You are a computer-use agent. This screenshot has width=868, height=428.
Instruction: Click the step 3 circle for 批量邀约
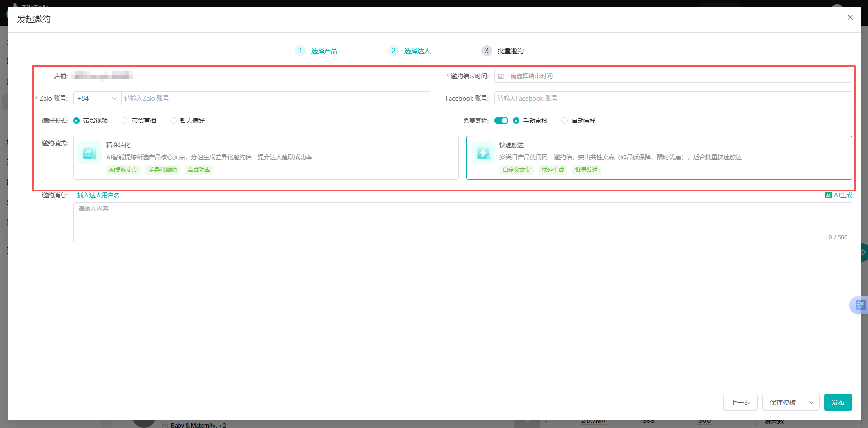pyautogui.click(x=486, y=50)
